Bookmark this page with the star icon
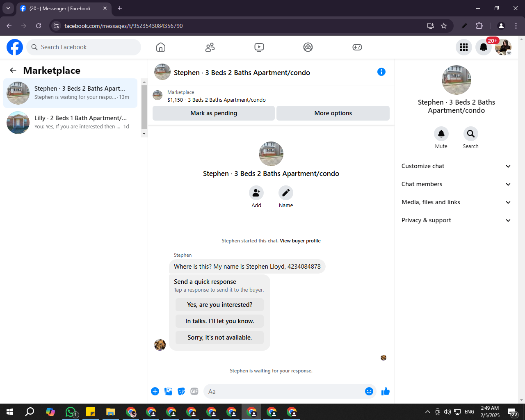The width and height of the screenshot is (525, 420). (444, 26)
